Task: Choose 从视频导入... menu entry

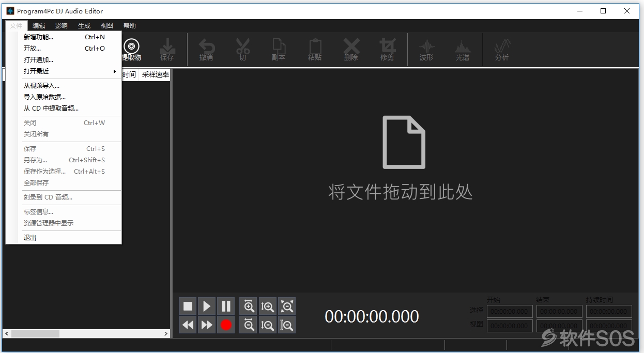Action: click(64, 86)
